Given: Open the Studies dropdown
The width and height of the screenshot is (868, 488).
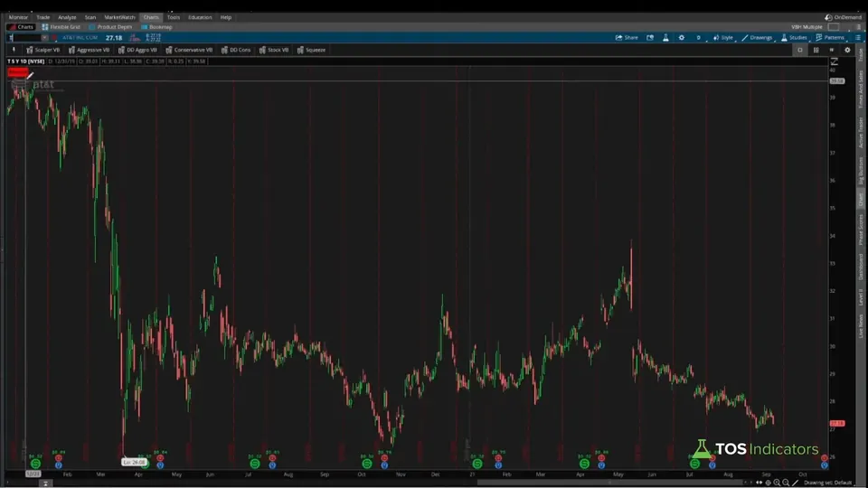Looking at the screenshot, I should [x=794, y=38].
